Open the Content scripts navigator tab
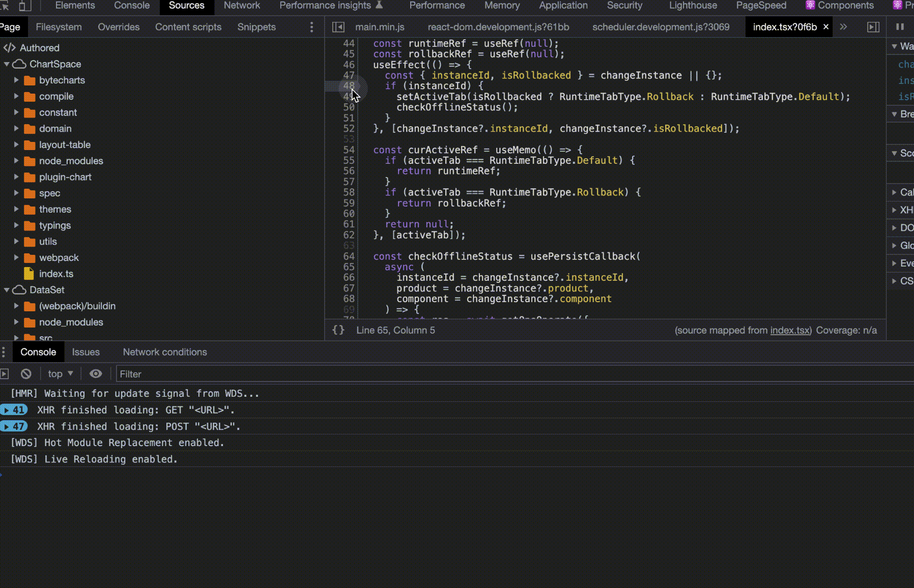914x588 pixels. (188, 27)
